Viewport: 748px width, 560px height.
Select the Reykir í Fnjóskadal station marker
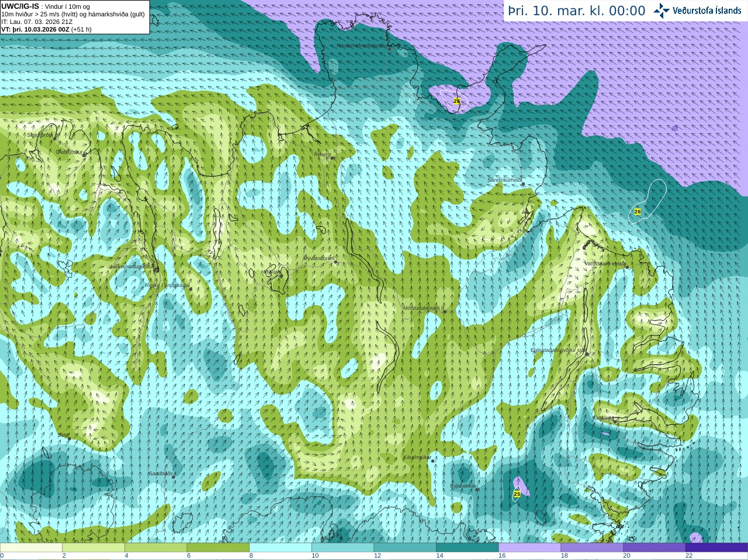(191, 289)
